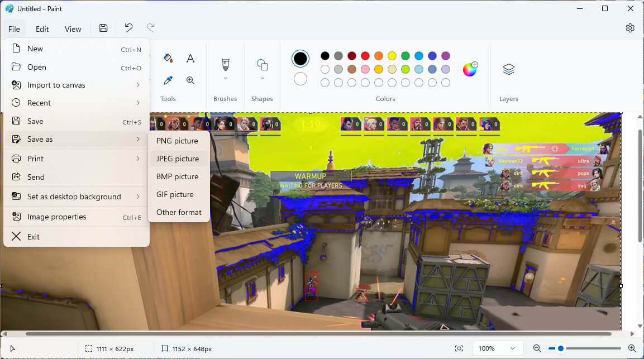This screenshot has width=644, height=359.
Task: Pick the purple color swatch
Action: (446, 56)
